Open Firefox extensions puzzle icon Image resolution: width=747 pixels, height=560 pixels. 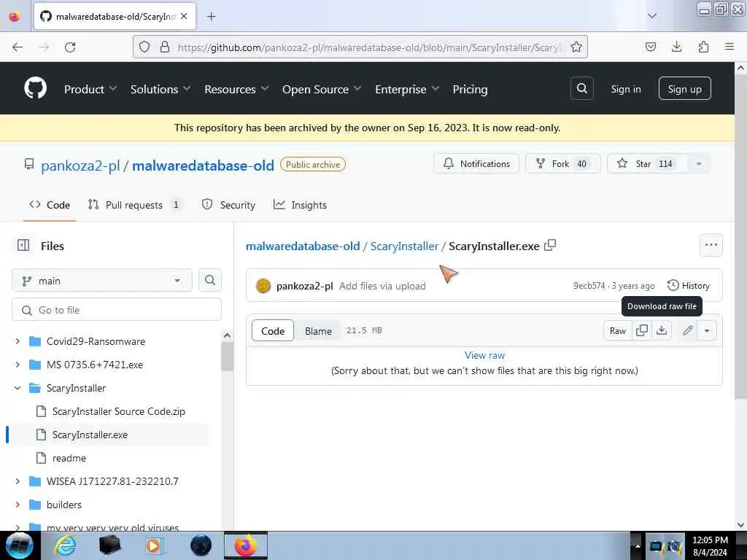pos(703,47)
